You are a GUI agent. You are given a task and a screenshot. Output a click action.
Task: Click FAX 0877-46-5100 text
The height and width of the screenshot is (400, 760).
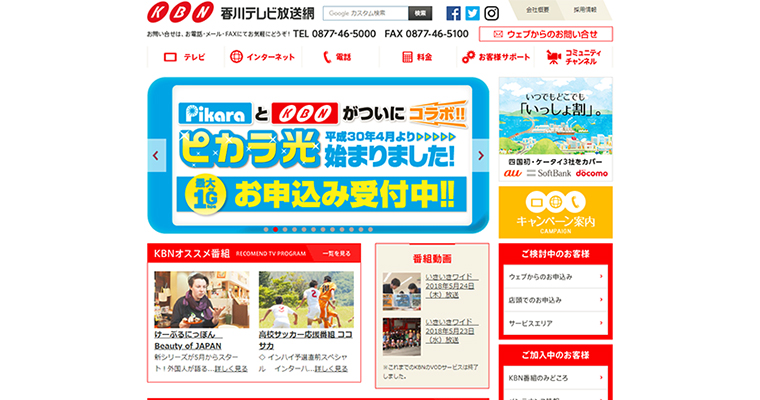(427, 34)
